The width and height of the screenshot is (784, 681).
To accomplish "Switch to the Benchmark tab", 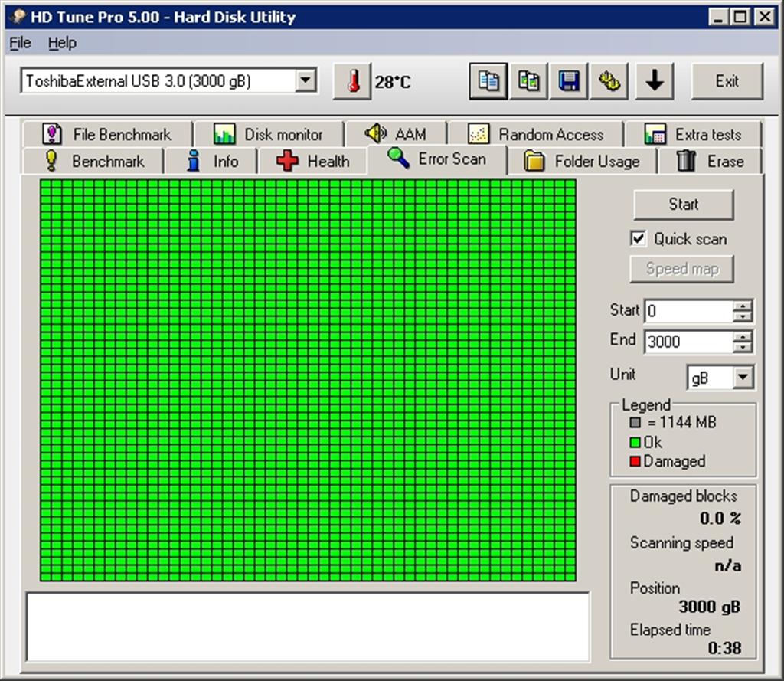I will pyautogui.click(x=93, y=161).
